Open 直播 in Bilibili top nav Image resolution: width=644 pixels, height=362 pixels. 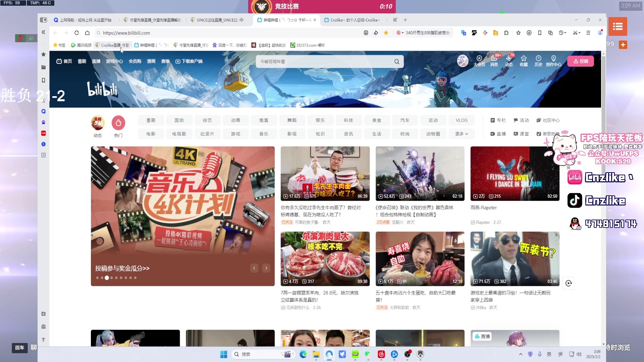coord(96,61)
